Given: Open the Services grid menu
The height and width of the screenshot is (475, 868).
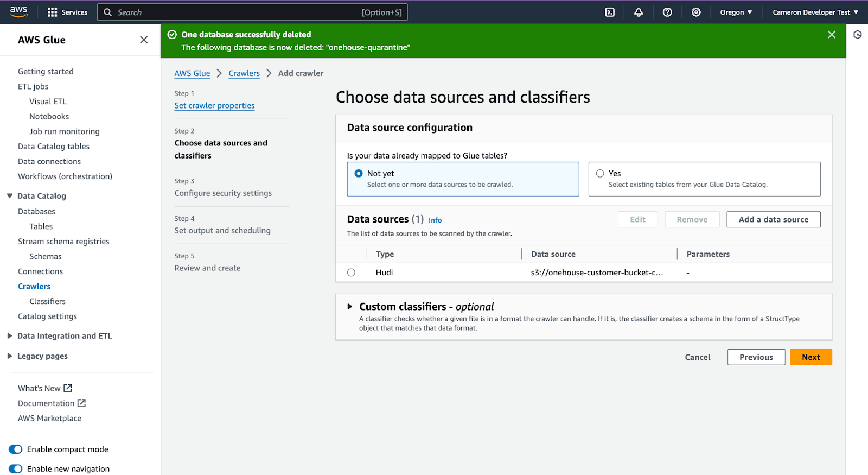Looking at the screenshot, I should coord(67,12).
